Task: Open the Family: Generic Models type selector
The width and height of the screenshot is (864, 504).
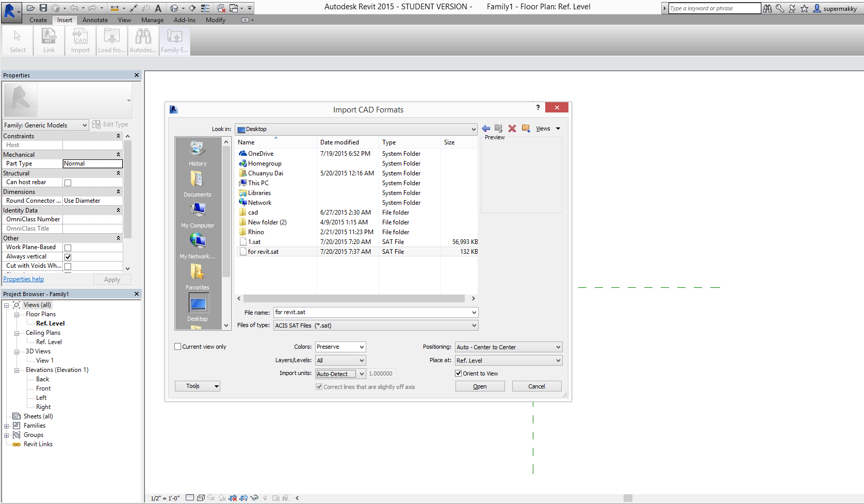Action: point(45,125)
